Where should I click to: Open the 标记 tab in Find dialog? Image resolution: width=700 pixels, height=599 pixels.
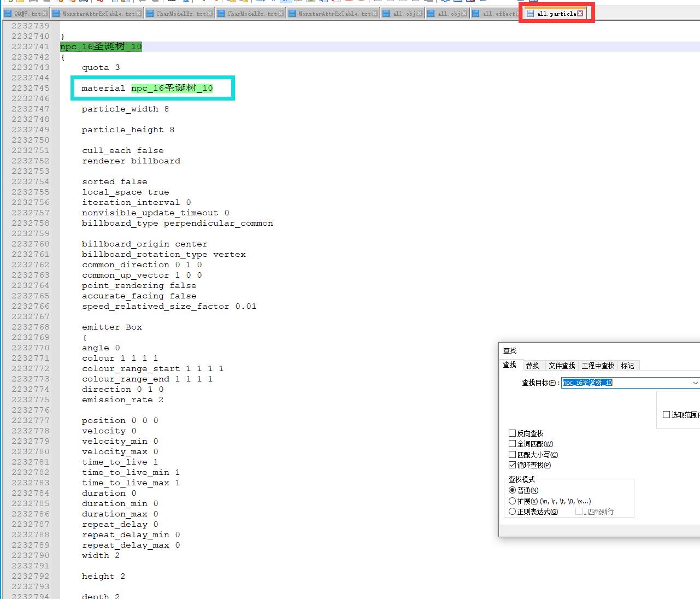point(627,366)
